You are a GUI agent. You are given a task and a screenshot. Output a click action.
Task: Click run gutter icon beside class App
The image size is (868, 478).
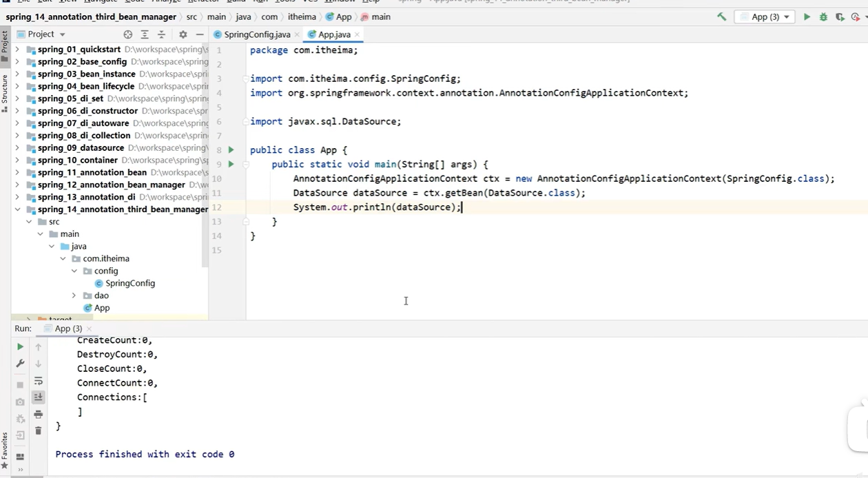[231, 149]
